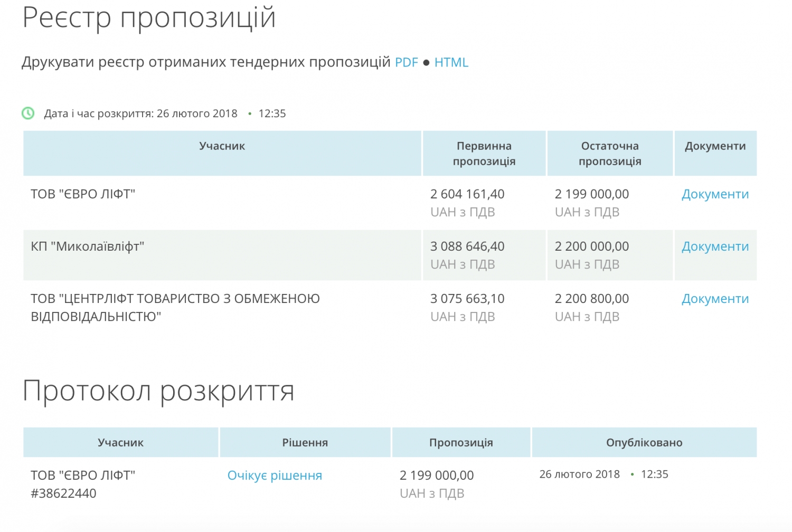Screen dimensions: 792x532
Task: Click the Рішення column header
Action: pos(305,443)
